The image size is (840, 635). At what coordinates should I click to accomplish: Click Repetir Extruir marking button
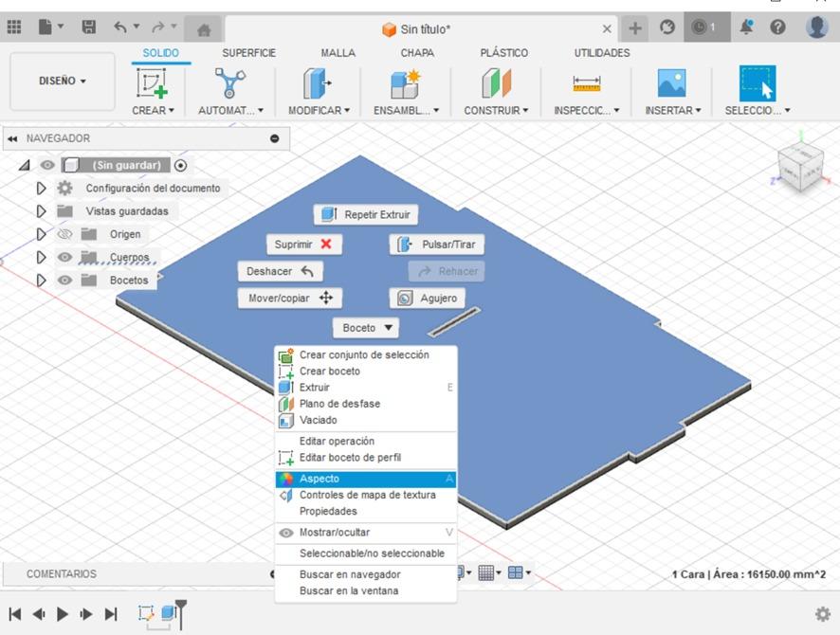[x=366, y=215]
